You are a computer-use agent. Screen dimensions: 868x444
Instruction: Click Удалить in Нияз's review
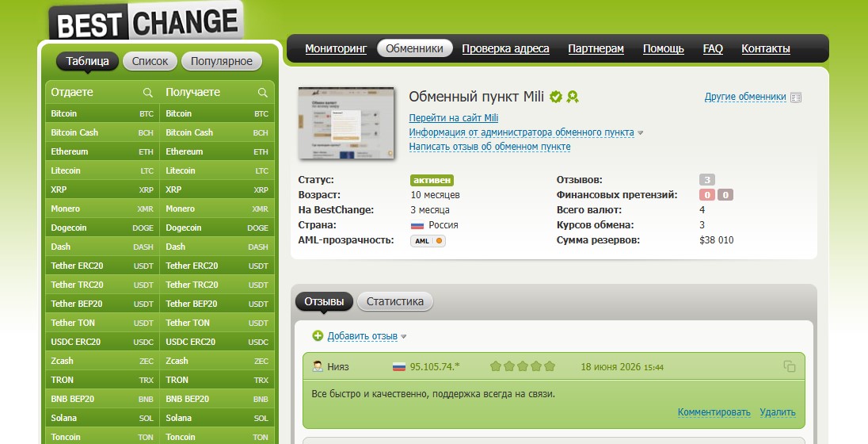pyautogui.click(x=778, y=411)
